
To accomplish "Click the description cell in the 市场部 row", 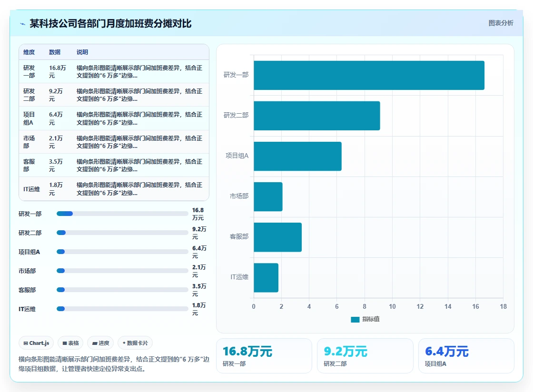I will [x=139, y=142].
